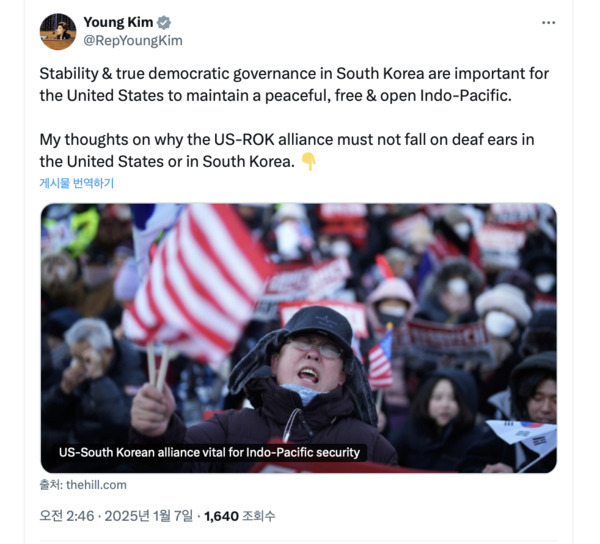Open the Young Kim display name
The image size is (600, 544).
click(x=118, y=22)
